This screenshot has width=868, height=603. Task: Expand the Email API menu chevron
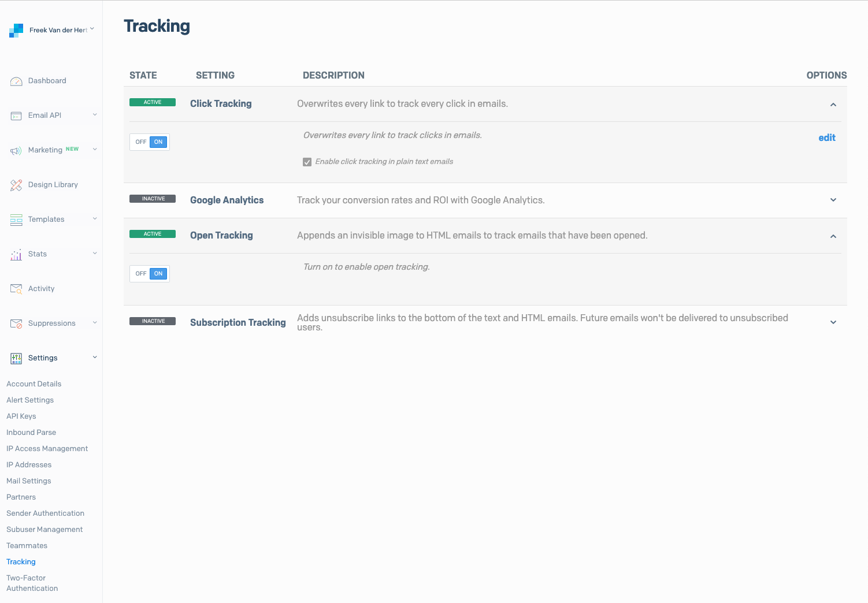(95, 114)
